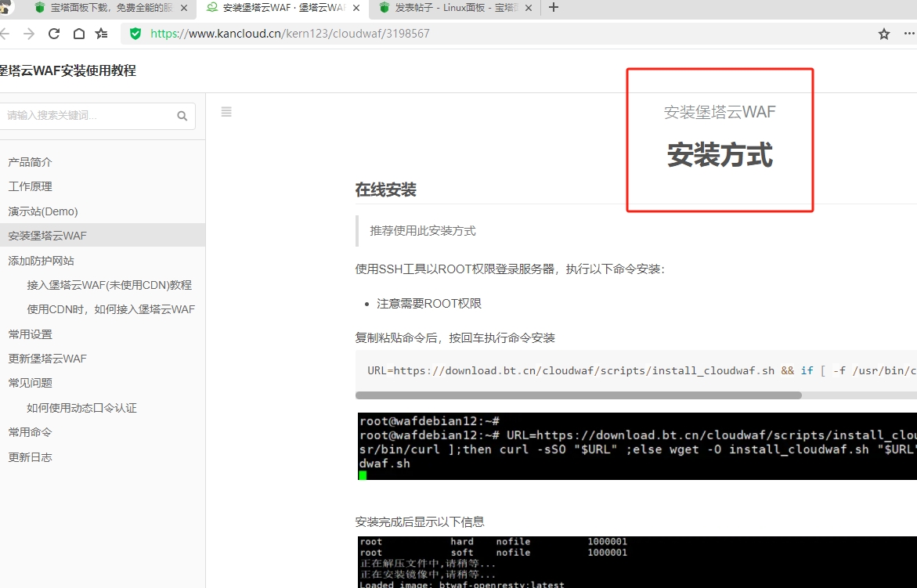This screenshot has height=588, width=917.
Task: Click 复制粘贴命令后，按回车执行命令安装 text
Action: tap(455, 337)
